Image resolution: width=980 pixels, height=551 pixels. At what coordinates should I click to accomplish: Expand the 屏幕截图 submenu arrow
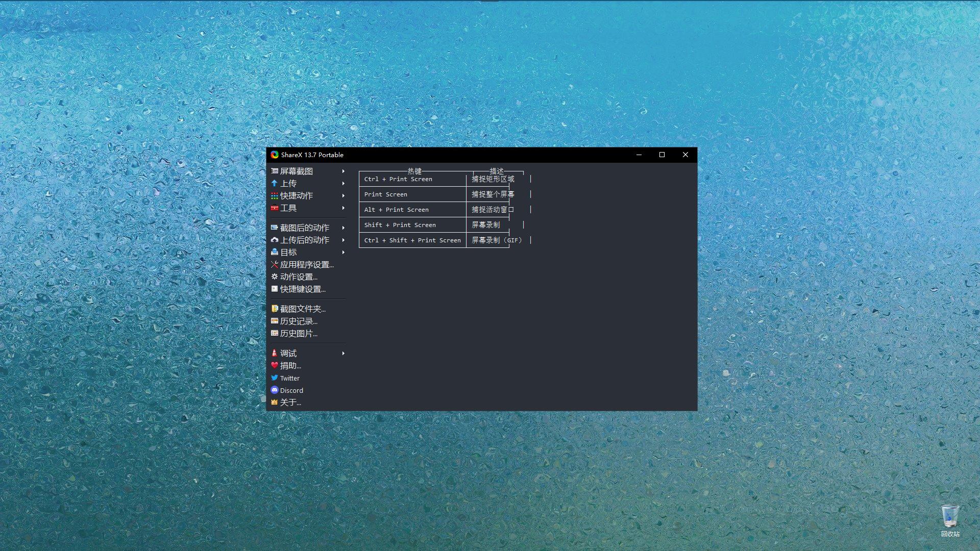[x=344, y=171]
